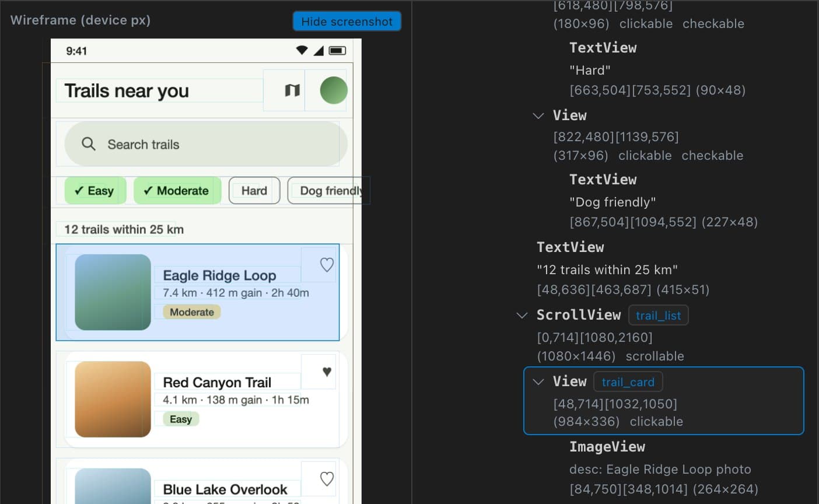Click "7.4 km · 412 m gain · 2h 40m" text
This screenshot has height=504, width=819.
click(x=236, y=293)
